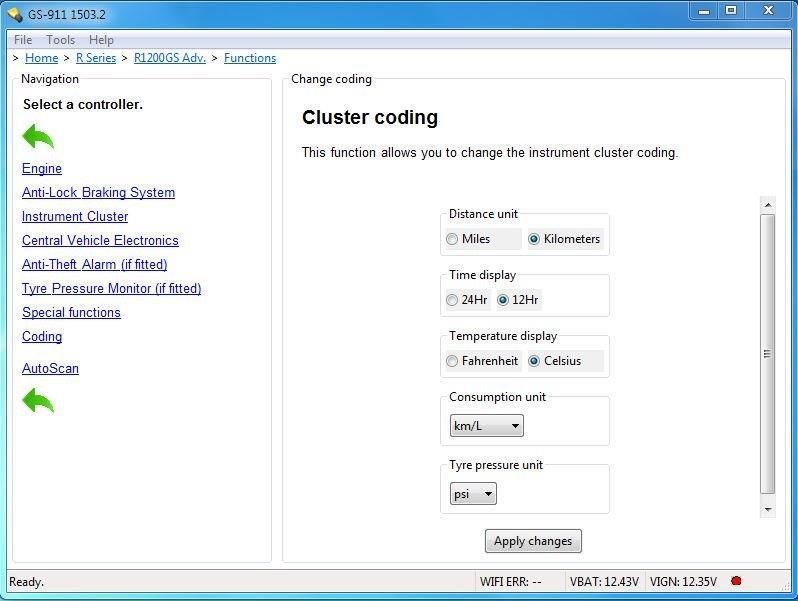Image resolution: width=798 pixels, height=601 pixels.
Task: Open the Tyre pressure unit psi dropdown
Action: 473,494
